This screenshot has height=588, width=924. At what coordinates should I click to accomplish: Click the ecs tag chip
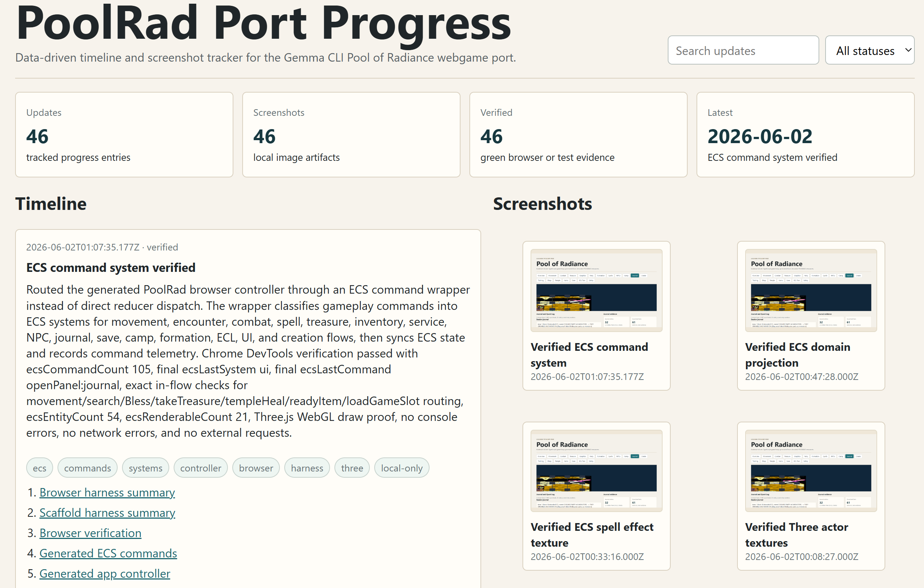click(39, 468)
